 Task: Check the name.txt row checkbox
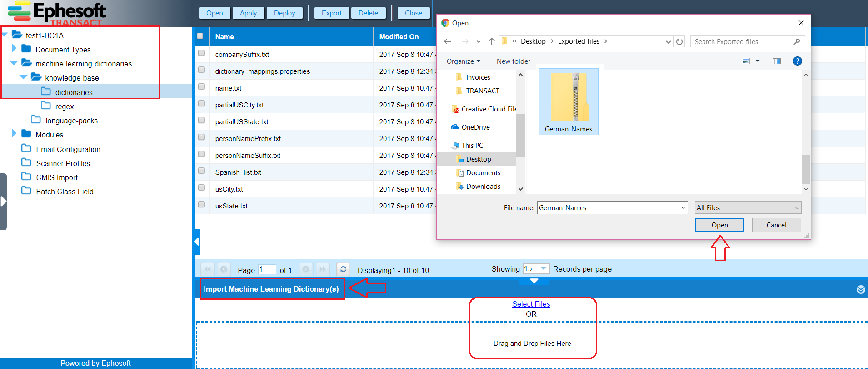point(201,86)
